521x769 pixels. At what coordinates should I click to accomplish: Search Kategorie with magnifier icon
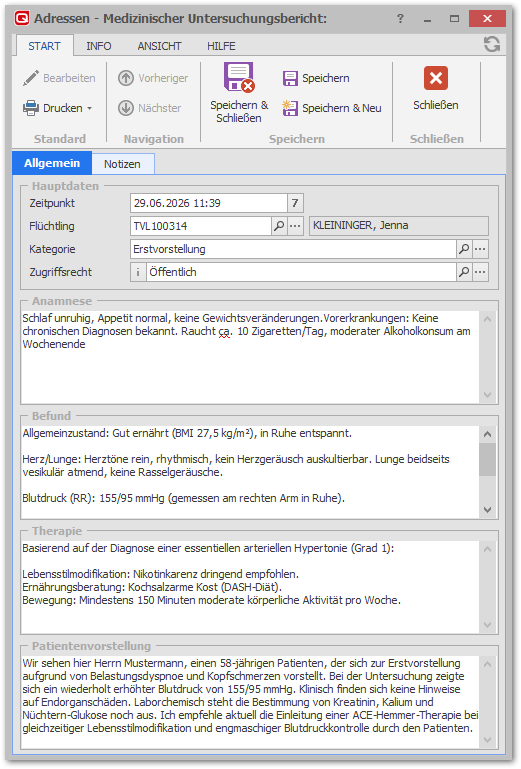pyautogui.click(x=464, y=249)
